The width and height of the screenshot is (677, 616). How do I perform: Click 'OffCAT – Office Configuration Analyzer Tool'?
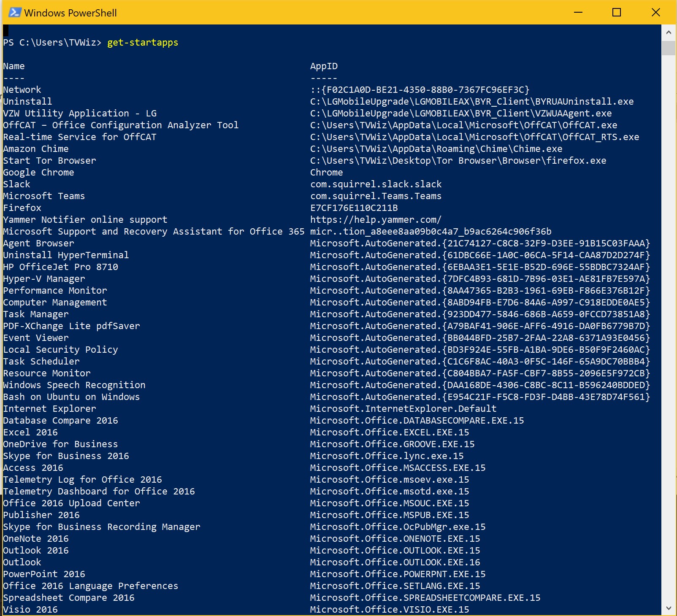(121, 125)
